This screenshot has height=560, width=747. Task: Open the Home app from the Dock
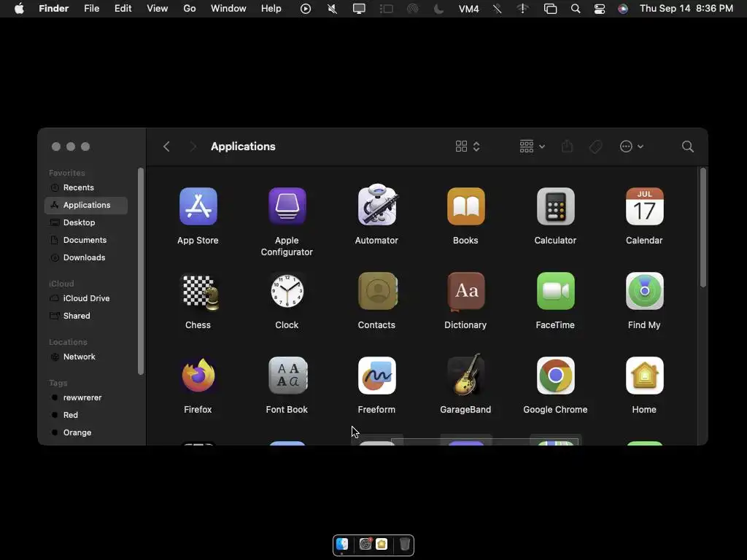(x=382, y=544)
